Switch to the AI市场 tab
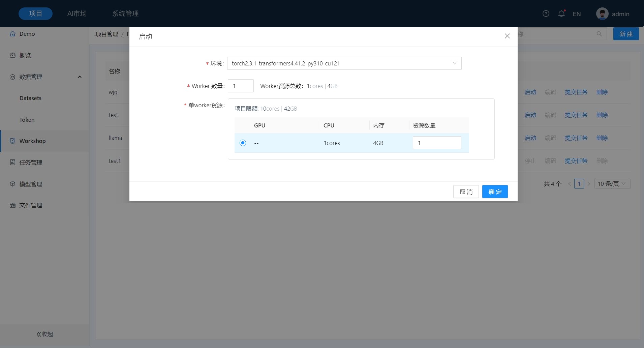This screenshot has height=348, width=644. (x=77, y=14)
